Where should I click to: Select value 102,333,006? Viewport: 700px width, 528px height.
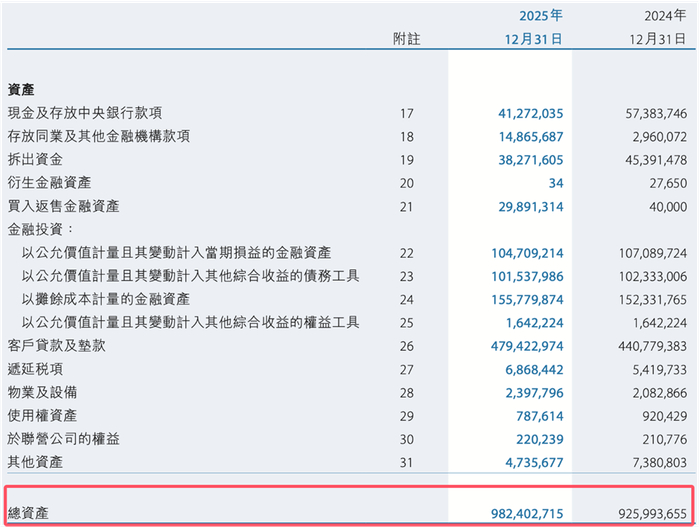pyautogui.click(x=653, y=276)
